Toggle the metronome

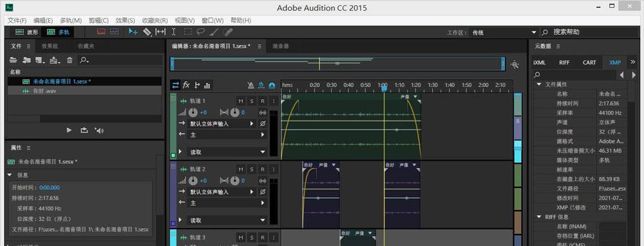click(x=251, y=86)
